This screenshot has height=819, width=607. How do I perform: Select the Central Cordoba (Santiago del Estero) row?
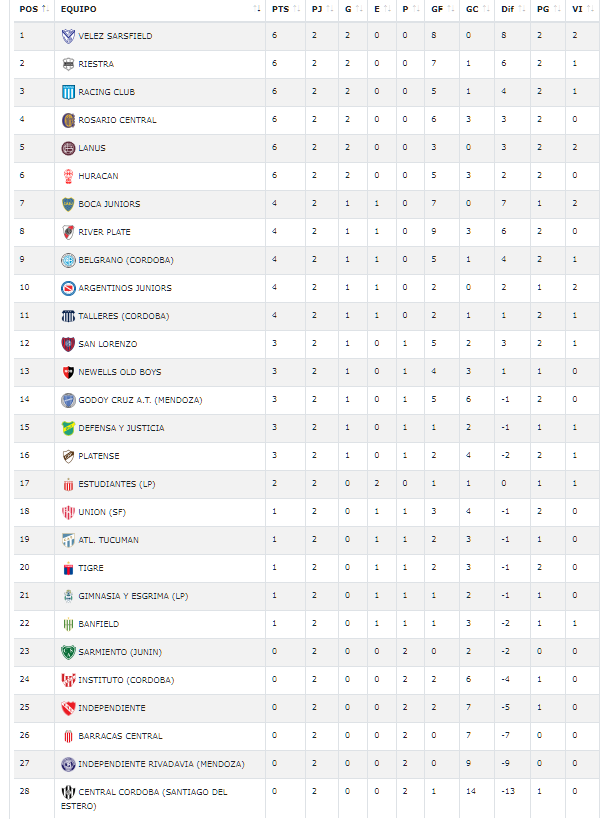coord(307,799)
